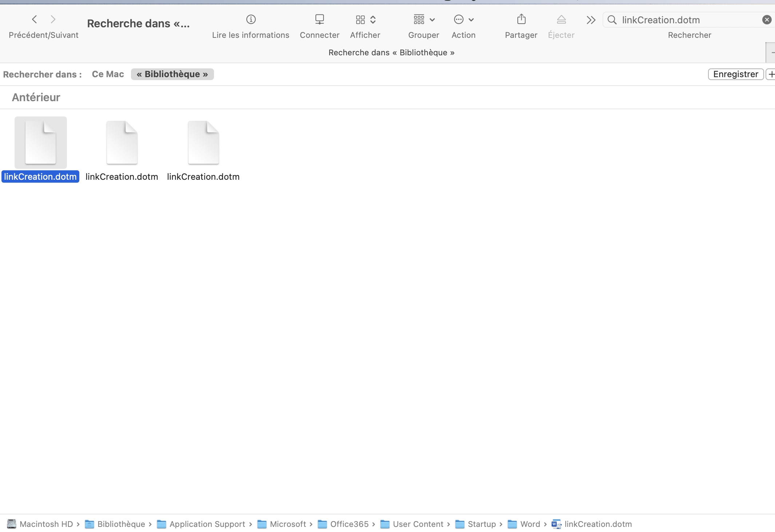Click the magnifying glass search icon

click(612, 20)
